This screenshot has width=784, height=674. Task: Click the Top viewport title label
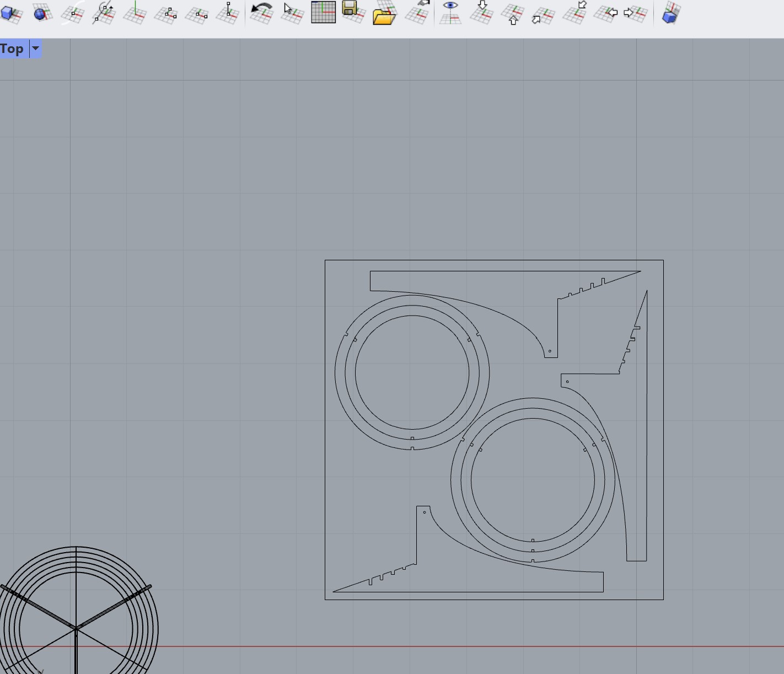12,49
